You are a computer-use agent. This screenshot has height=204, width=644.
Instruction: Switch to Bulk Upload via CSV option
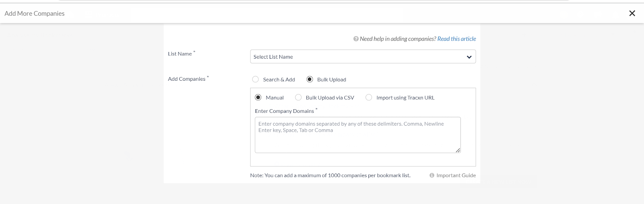click(298, 98)
